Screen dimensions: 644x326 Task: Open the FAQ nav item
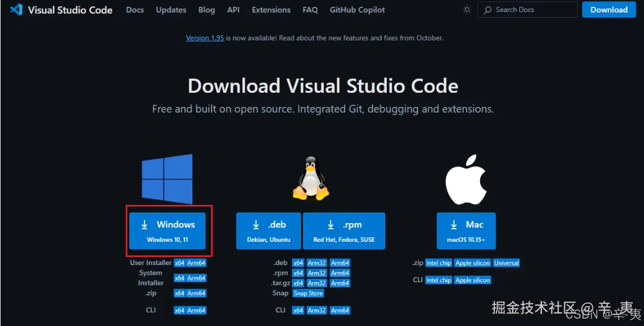310,10
